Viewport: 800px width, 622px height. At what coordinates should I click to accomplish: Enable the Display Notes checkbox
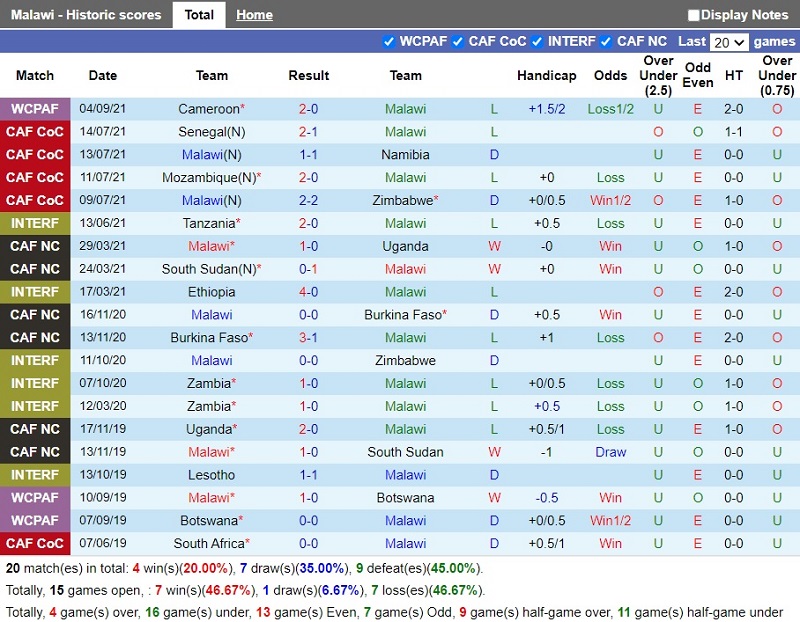pos(694,15)
